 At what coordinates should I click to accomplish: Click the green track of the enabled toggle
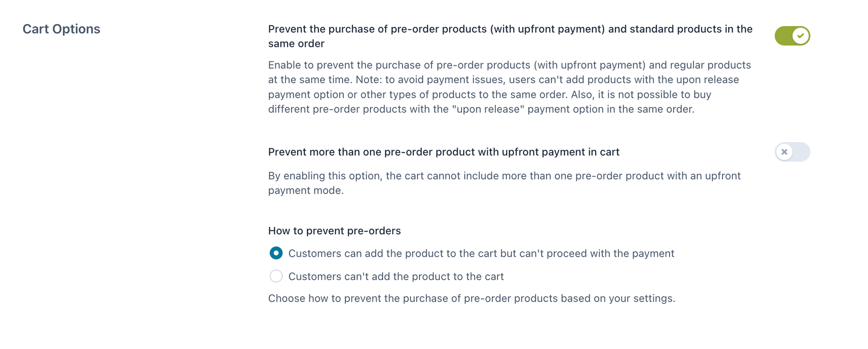(784, 36)
